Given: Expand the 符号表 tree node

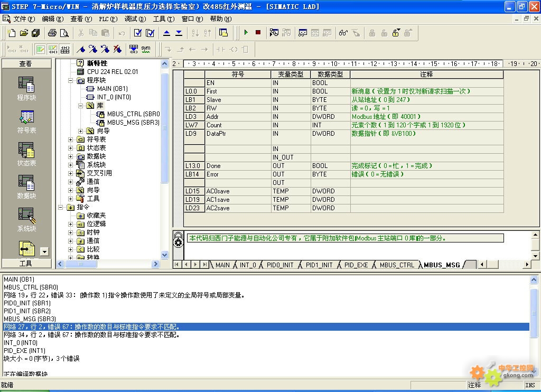Looking at the screenshot, I should [70, 139].
